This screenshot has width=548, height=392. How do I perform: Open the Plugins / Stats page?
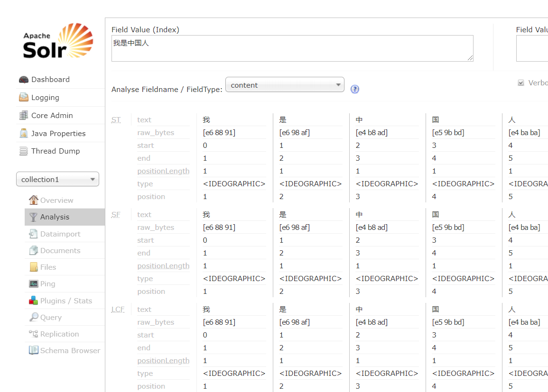tap(66, 301)
